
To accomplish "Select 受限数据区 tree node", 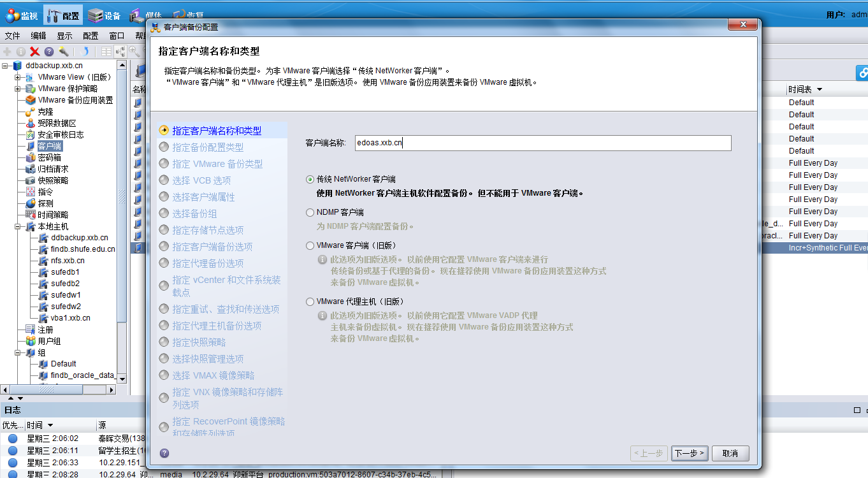I will click(x=57, y=123).
